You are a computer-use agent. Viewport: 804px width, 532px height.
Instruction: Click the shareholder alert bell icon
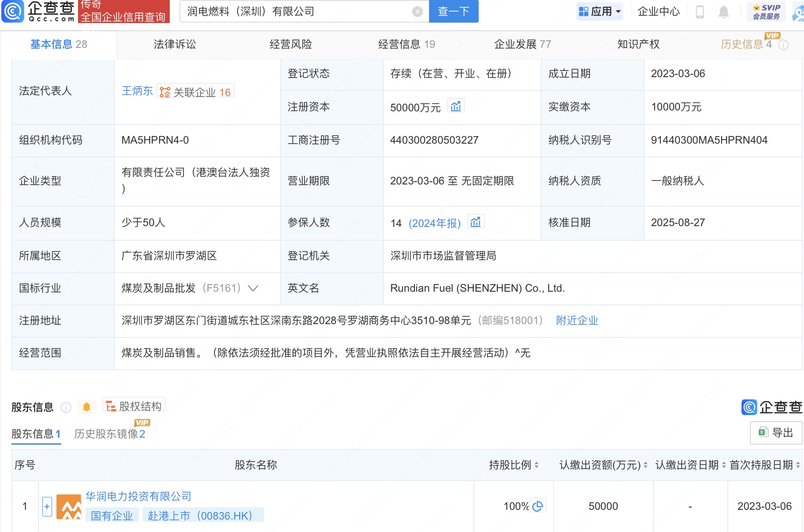click(x=87, y=407)
